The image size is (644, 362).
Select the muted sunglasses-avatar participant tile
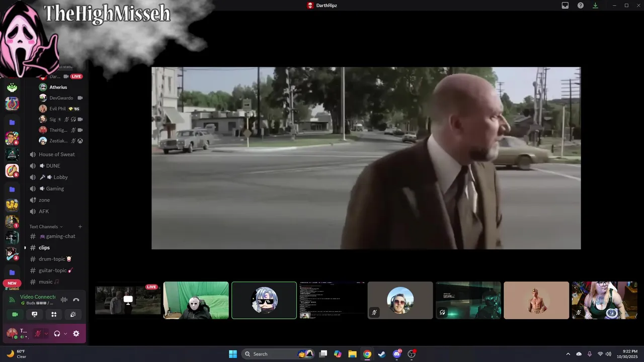(400, 300)
